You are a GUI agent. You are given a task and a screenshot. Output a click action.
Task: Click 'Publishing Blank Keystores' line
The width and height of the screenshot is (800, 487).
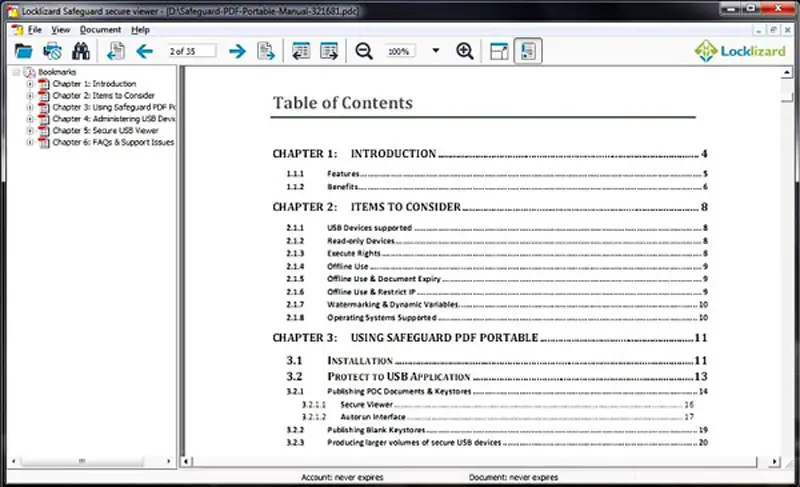point(497,430)
